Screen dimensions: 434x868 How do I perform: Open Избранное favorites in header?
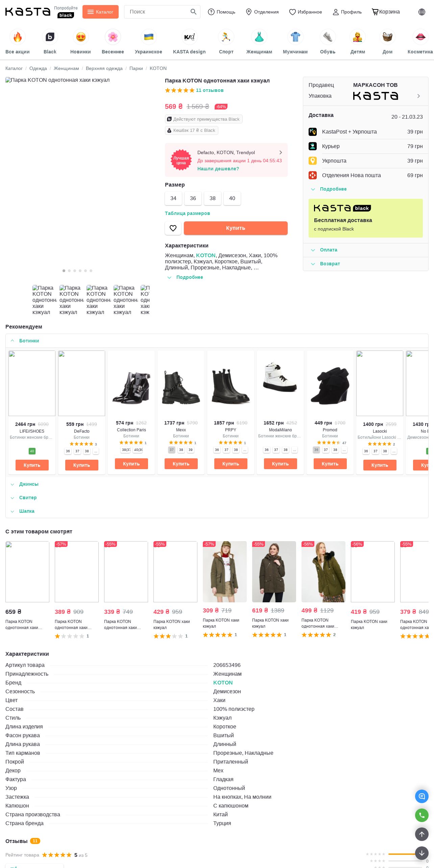[x=306, y=12]
